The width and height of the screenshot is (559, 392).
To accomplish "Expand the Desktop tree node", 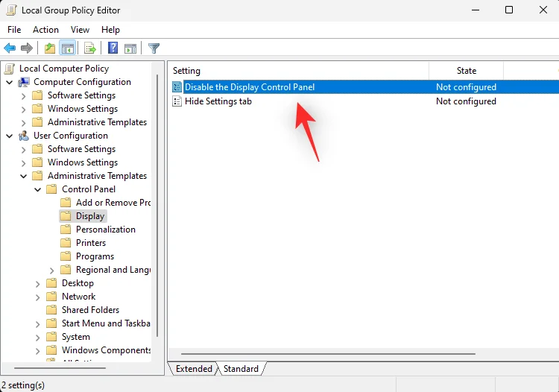I will click(x=37, y=284).
